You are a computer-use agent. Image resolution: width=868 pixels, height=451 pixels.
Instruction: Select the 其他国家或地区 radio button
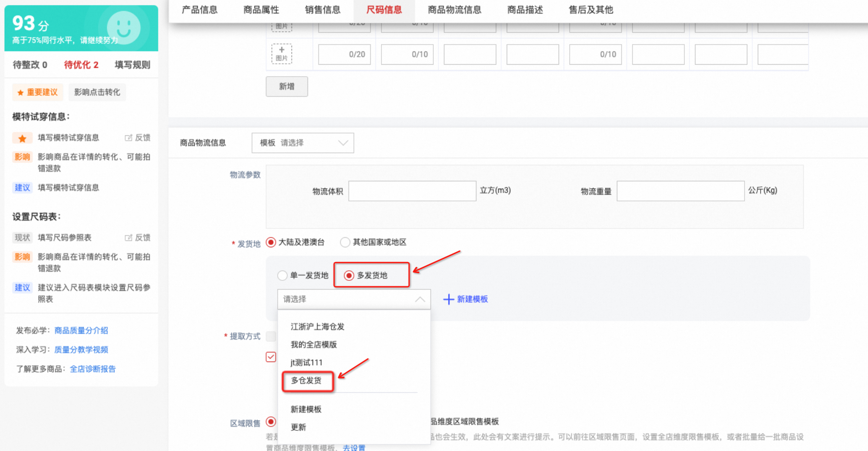345,242
